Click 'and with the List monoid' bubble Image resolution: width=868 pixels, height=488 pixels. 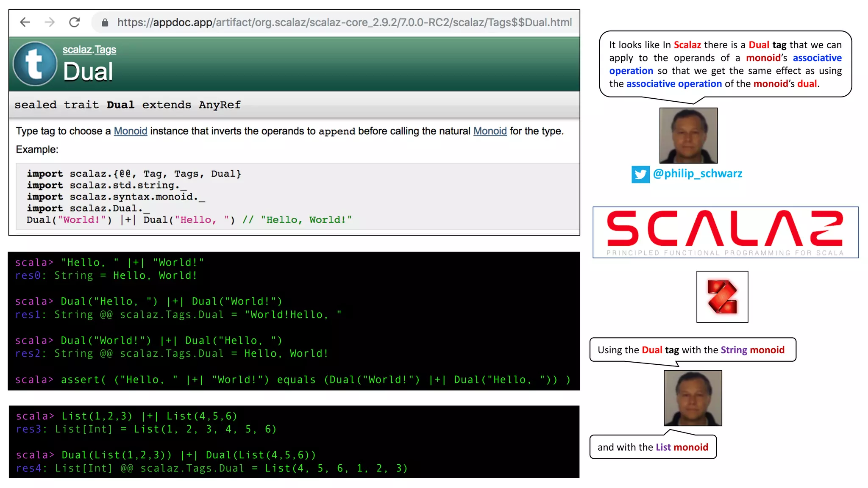[653, 447]
